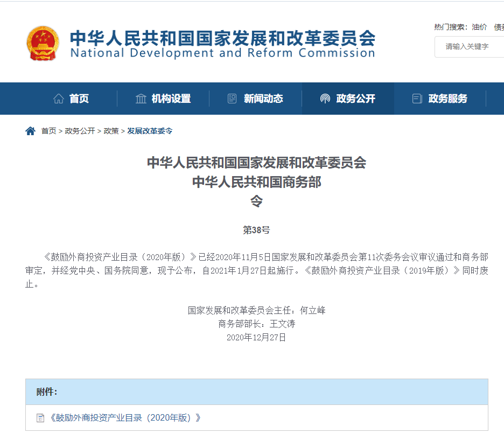
Task: Click the blue home icon in breadcrumb
Action: point(30,131)
